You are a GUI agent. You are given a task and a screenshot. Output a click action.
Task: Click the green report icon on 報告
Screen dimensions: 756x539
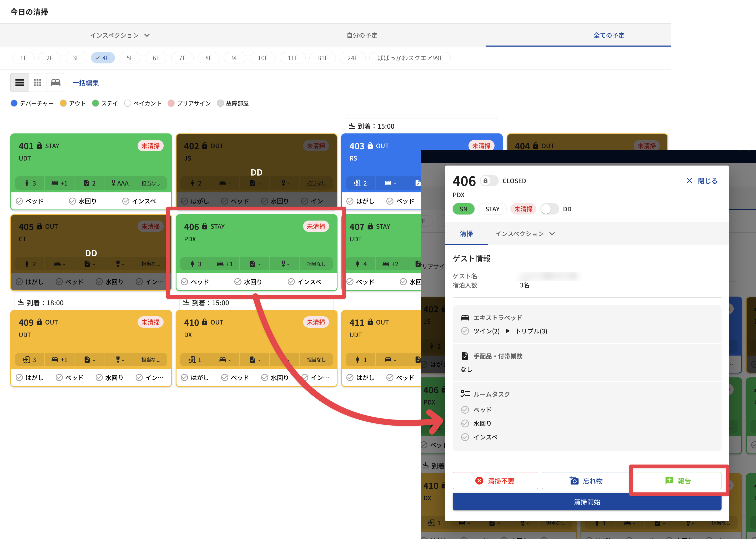coord(669,481)
